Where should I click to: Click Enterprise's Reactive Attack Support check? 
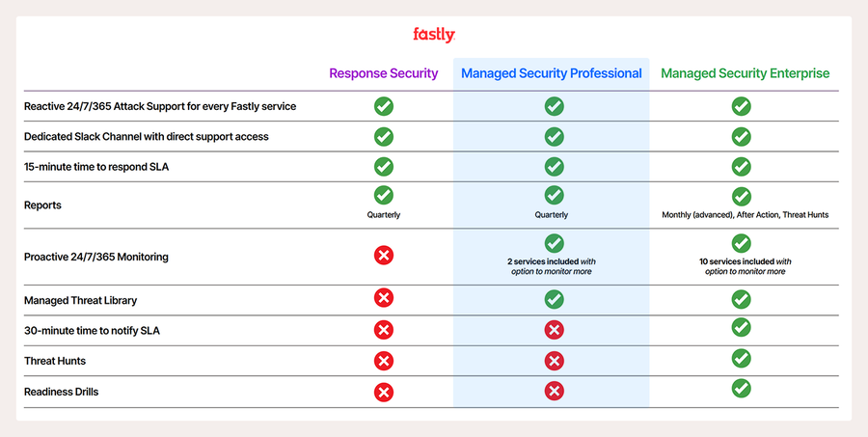point(741,106)
